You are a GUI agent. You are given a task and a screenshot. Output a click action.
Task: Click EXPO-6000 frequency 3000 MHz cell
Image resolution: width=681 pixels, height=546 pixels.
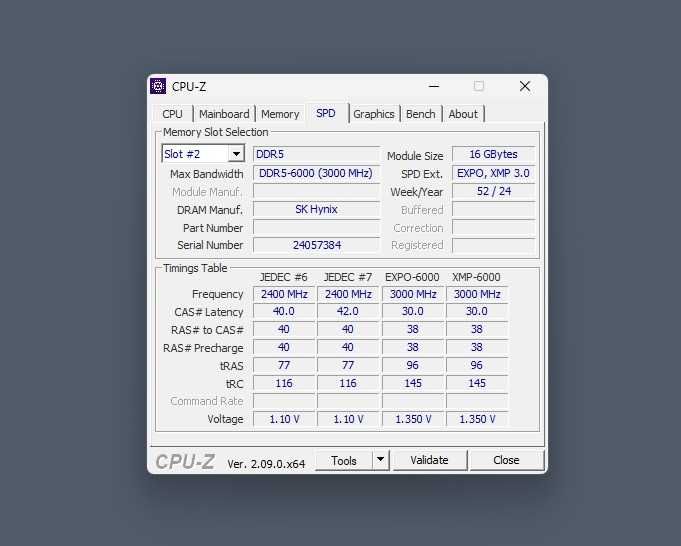pos(413,294)
